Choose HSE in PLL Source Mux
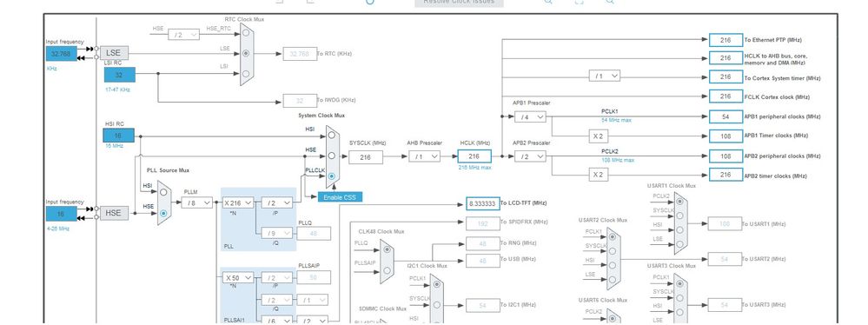Image resolution: width=868 pixels, height=325 pixels. pyautogui.click(x=163, y=213)
